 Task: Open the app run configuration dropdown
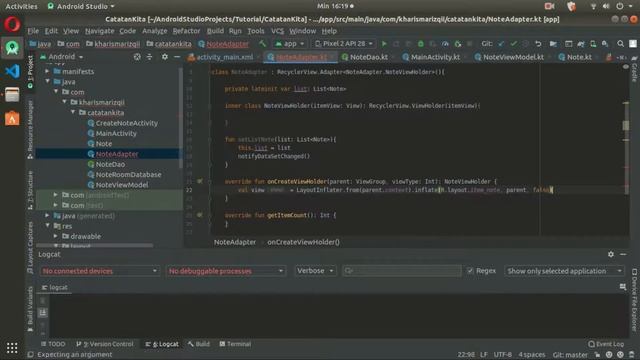pyautogui.click(x=290, y=44)
